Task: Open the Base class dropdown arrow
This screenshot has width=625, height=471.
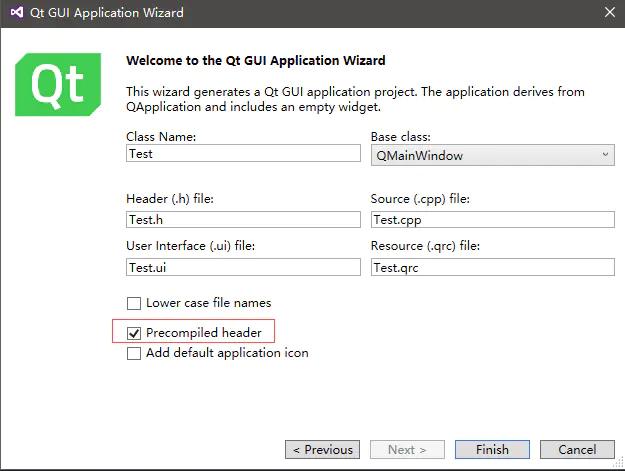Action: 605,155
